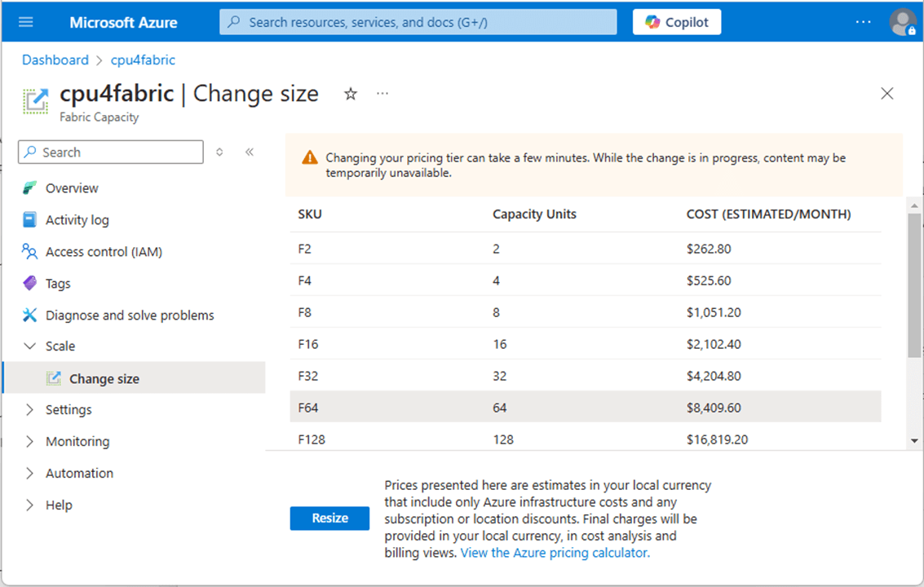
Task: Select Overview in the sidebar
Action: pos(72,188)
